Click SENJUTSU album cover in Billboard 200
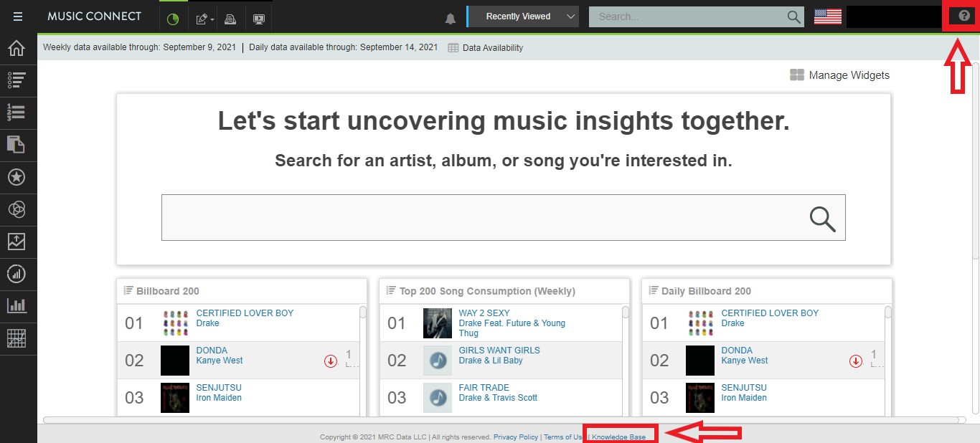The image size is (980, 443). click(175, 398)
